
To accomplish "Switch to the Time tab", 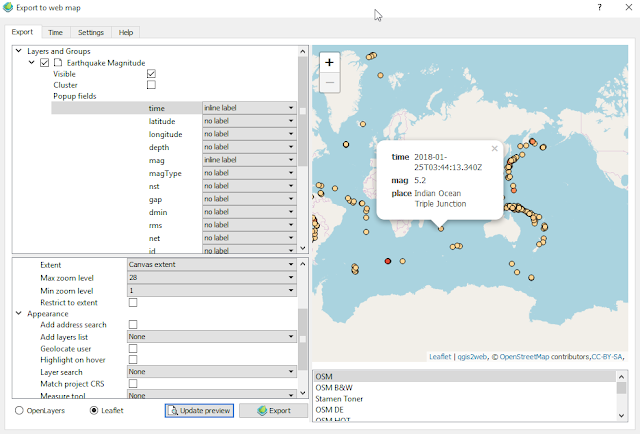I will pos(55,32).
